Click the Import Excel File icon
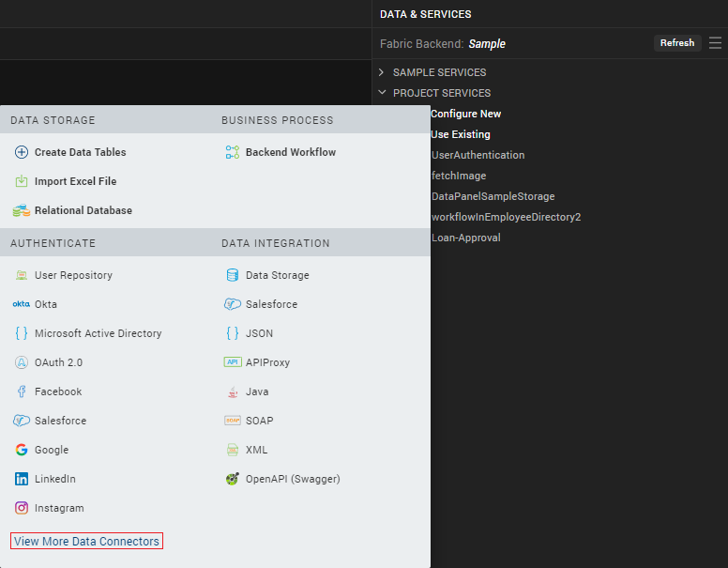 click(22, 181)
